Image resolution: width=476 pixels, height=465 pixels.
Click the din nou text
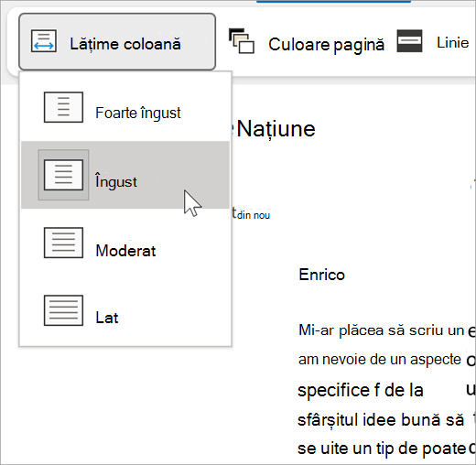[x=254, y=215]
